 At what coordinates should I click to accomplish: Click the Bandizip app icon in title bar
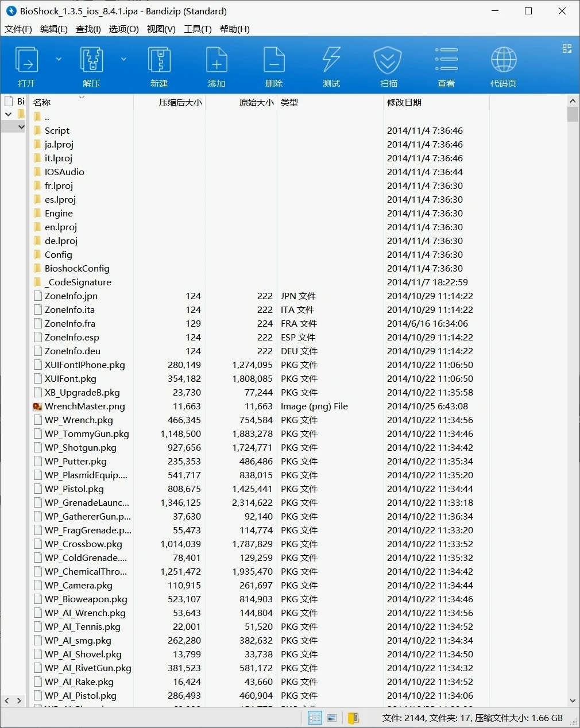click(x=11, y=11)
